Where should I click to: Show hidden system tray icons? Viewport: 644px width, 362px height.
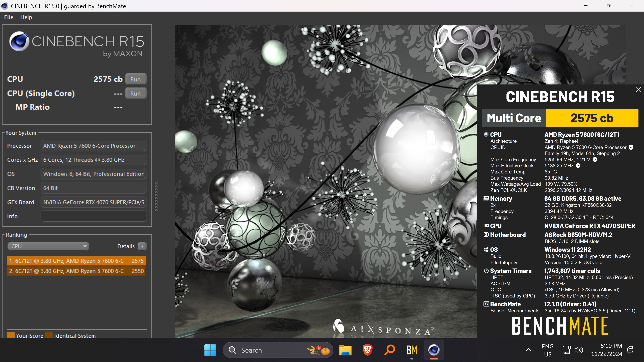pos(528,350)
